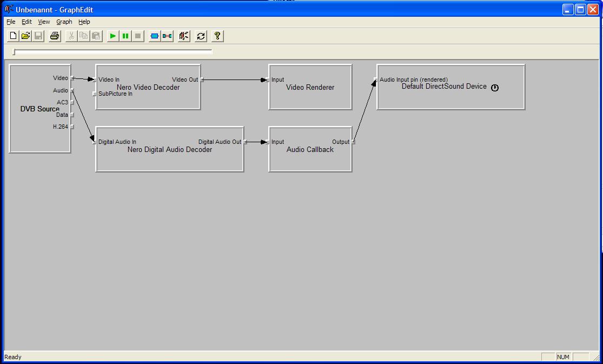Select the Nero Video Decoder filter
The height and width of the screenshot is (364, 603).
point(148,100)
